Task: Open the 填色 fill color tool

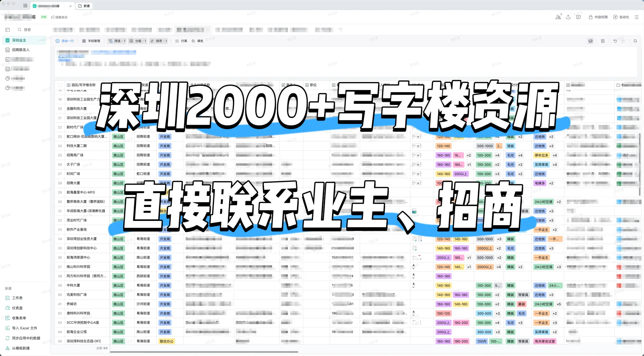Action: [197, 41]
